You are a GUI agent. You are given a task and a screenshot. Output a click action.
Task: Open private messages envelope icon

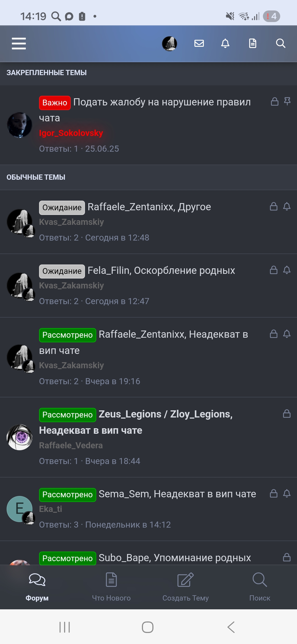pos(199,43)
